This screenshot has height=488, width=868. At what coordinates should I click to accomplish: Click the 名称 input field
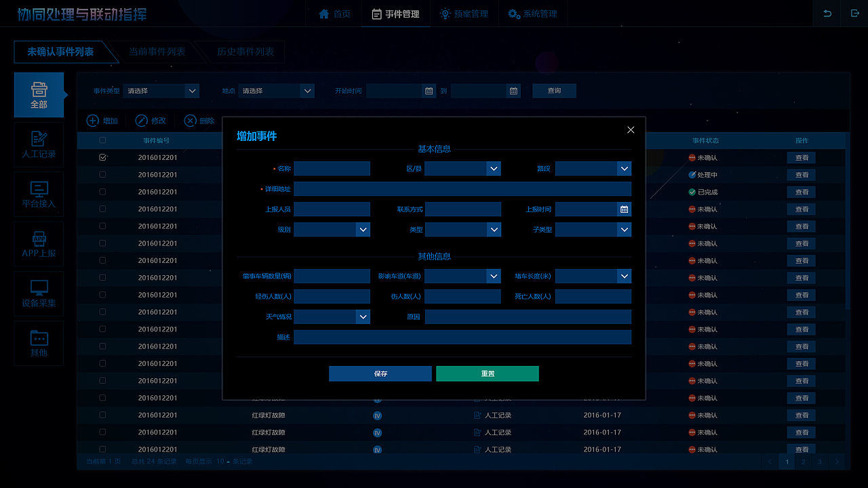coord(332,169)
